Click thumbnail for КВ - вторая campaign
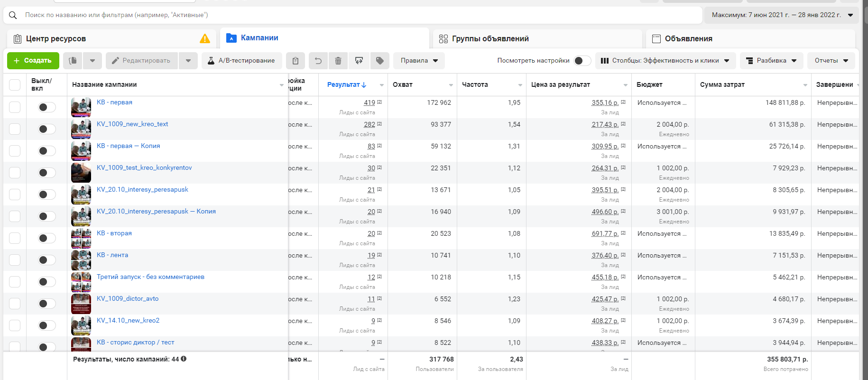Screen dimensions: 868x380 pos(81,238)
